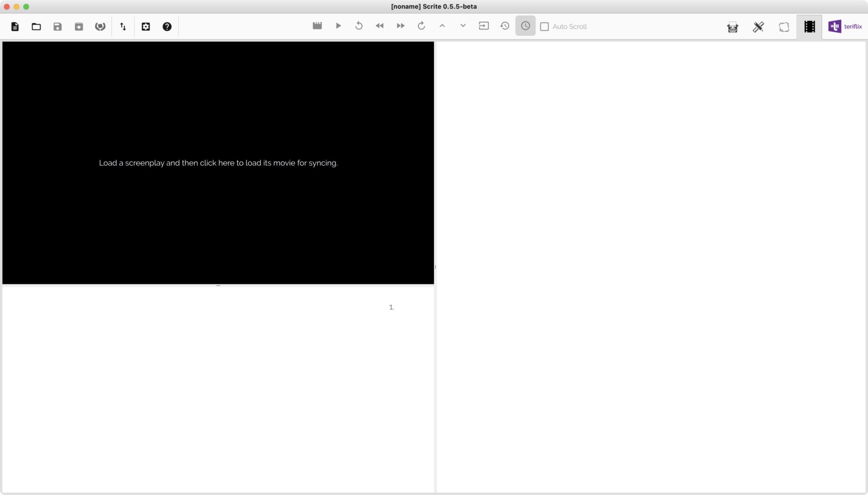Click the Teriflix logo link
Screen dimensions: 868x495
click(845, 27)
